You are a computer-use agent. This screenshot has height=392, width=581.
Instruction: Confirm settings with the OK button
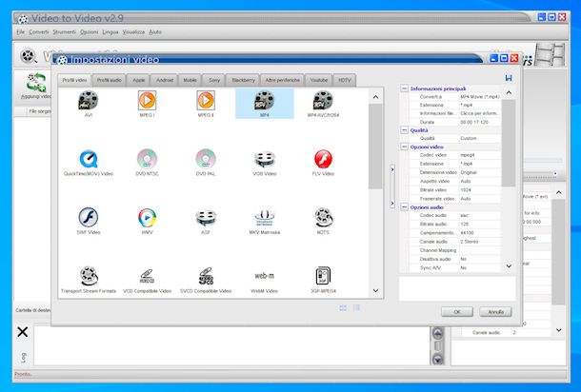(457, 312)
